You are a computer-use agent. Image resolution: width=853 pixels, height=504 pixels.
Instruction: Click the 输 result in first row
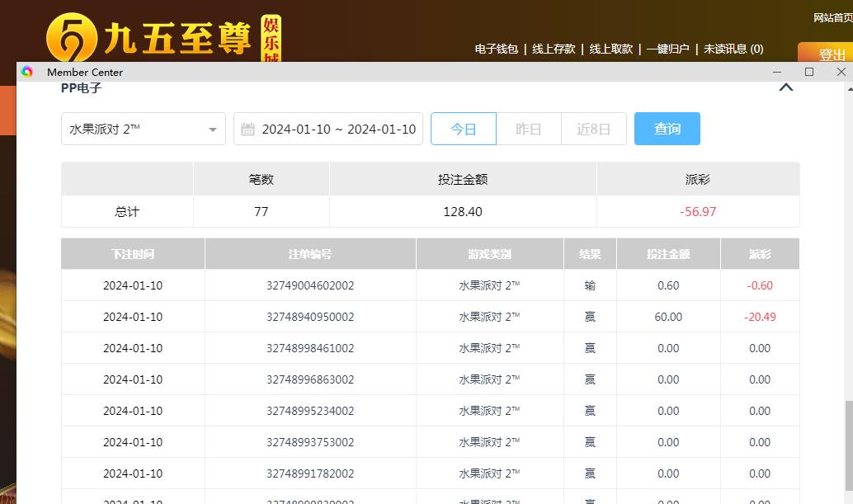click(590, 285)
